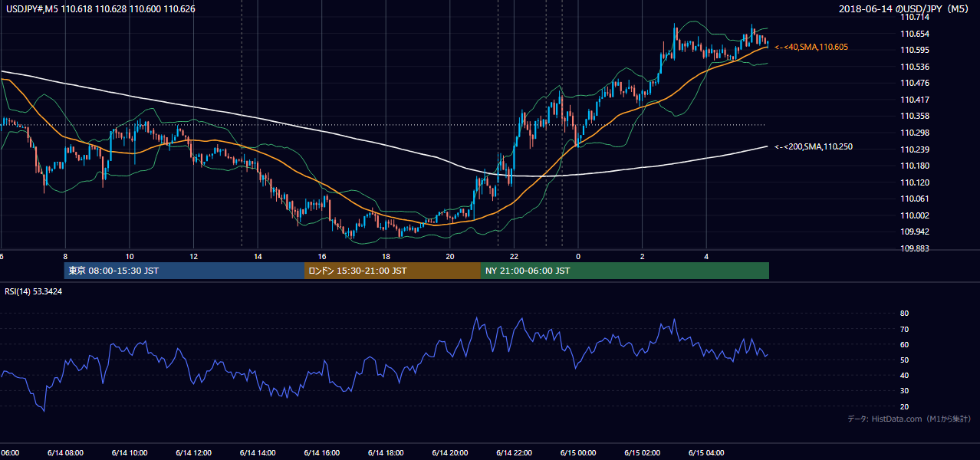Click bottom time label 6/14 16:00
The image size is (980, 460).
click(x=322, y=453)
